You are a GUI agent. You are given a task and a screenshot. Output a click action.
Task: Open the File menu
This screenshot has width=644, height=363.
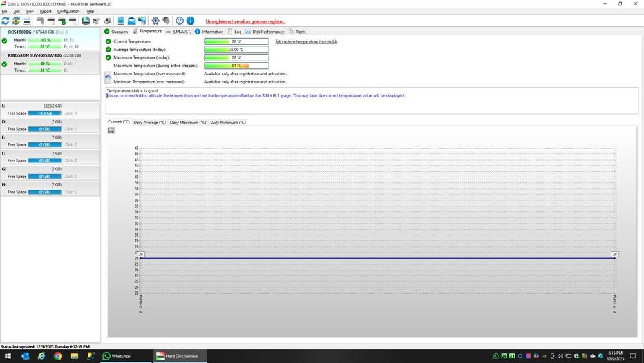[4, 12]
